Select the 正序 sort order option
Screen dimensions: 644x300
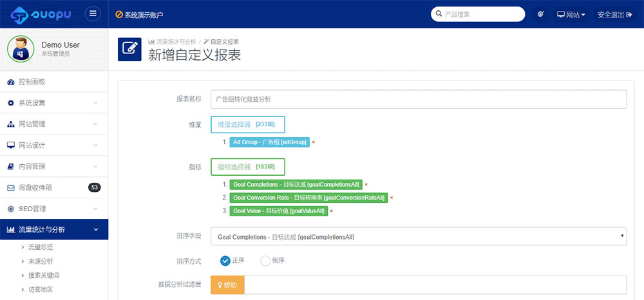225,261
